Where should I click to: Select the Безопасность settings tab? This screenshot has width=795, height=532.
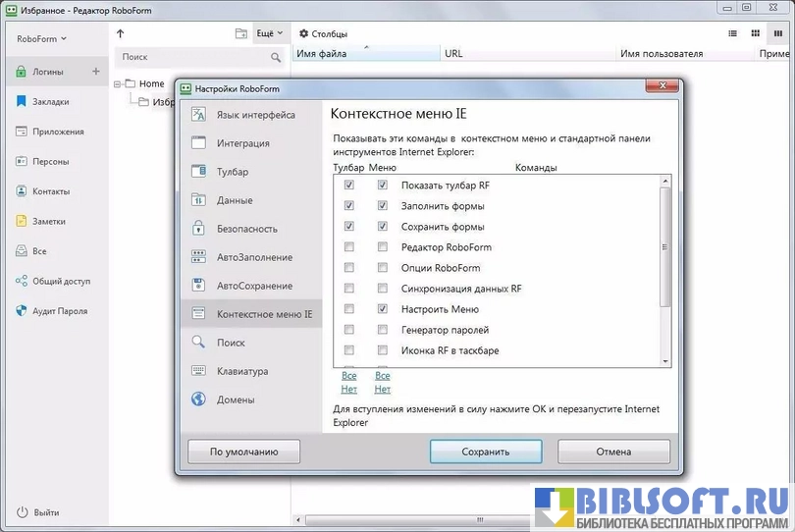point(246,229)
